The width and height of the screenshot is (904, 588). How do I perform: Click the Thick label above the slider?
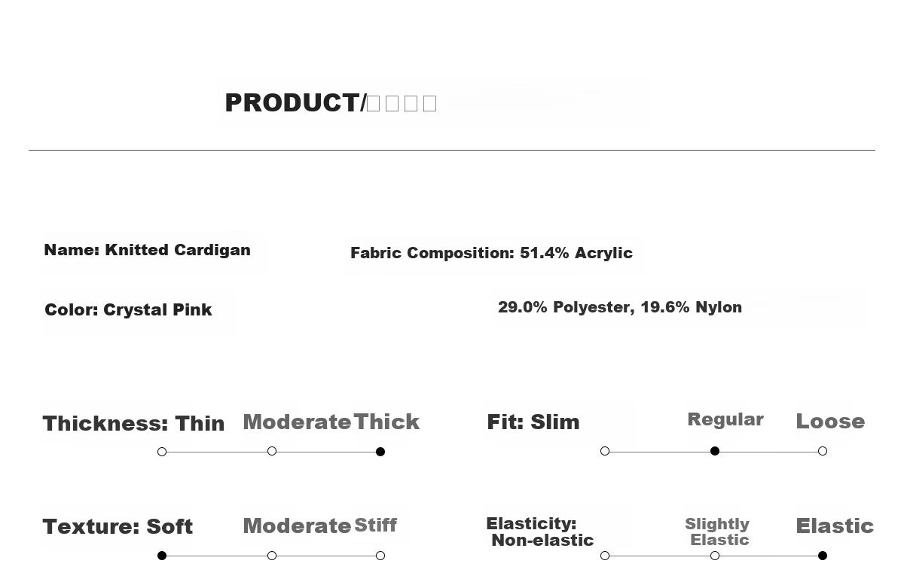click(386, 422)
